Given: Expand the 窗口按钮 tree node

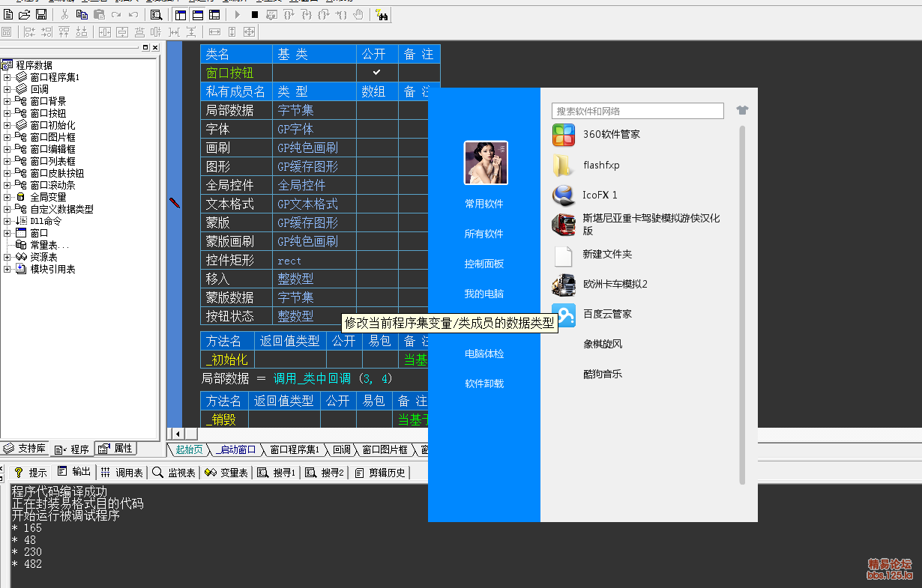Looking at the screenshot, I should [7, 113].
